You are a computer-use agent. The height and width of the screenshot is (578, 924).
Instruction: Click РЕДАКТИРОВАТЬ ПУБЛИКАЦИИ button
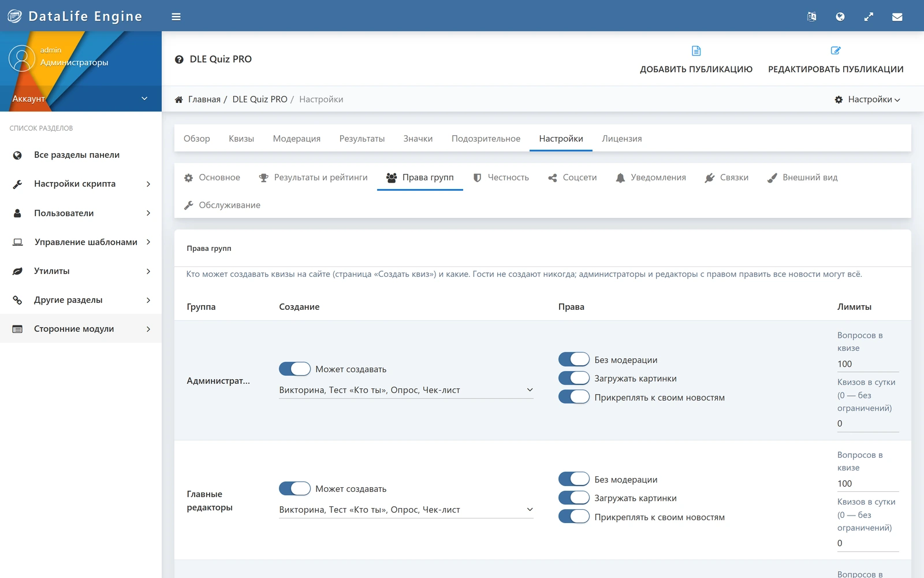[x=836, y=60]
